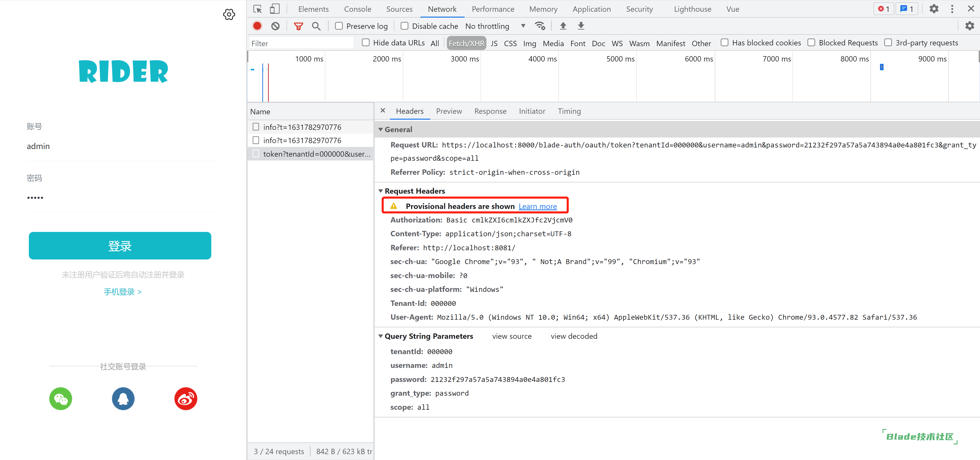980x460 pixels.
Task: Log in with WeChat icon
Action: point(61,399)
